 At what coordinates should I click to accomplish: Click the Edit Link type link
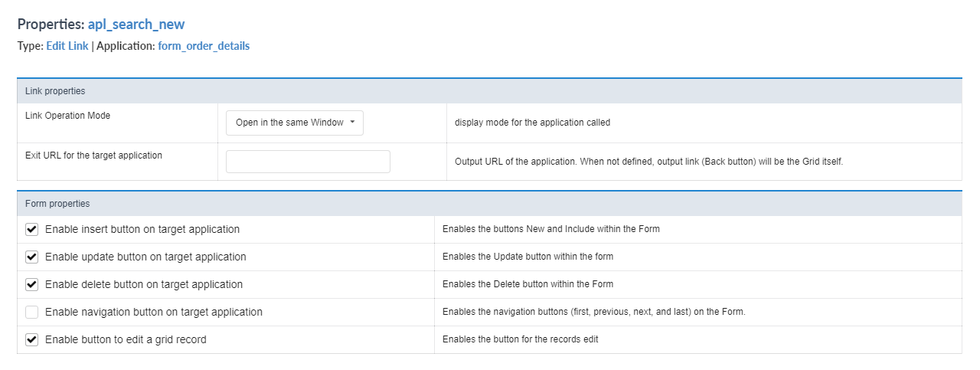point(67,46)
